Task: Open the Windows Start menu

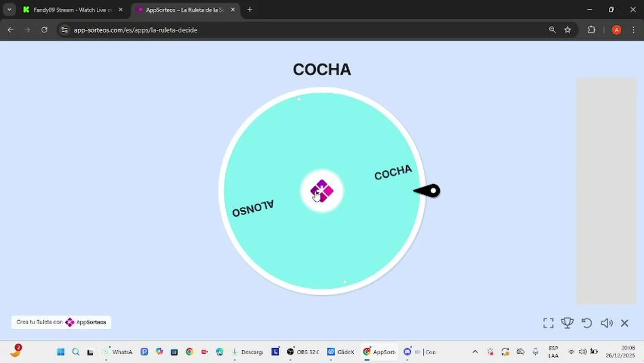Action: click(x=60, y=352)
